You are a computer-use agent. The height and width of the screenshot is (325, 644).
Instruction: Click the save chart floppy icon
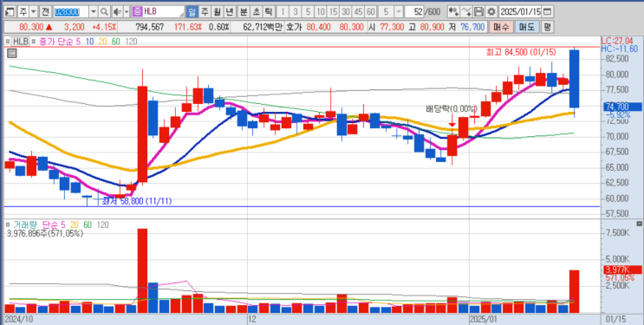(x=478, y=11)
